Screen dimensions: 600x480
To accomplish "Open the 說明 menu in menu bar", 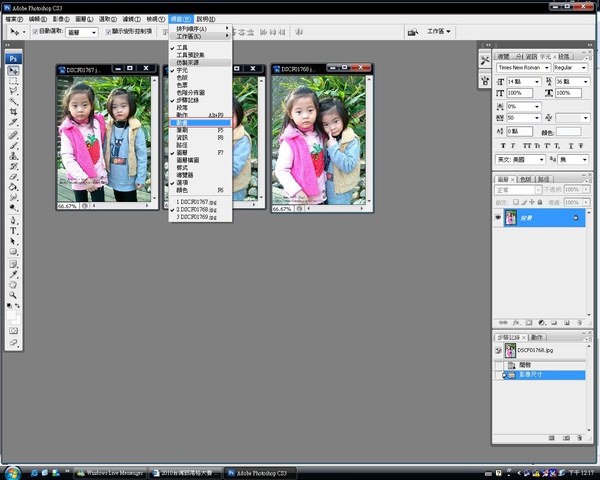I will point(205,19).
